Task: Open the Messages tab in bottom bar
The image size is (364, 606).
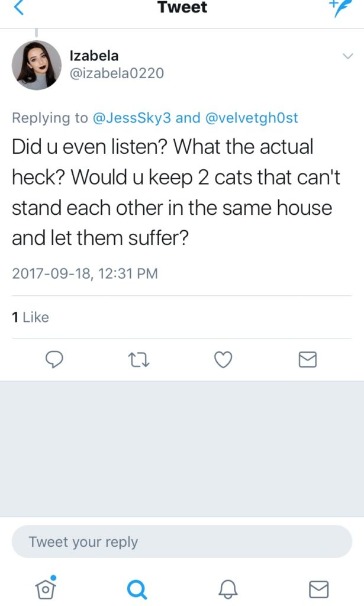Action: 318,588
